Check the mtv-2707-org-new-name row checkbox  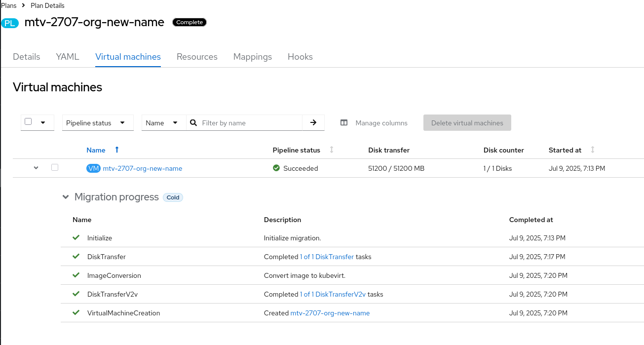(x=55, y=168)
